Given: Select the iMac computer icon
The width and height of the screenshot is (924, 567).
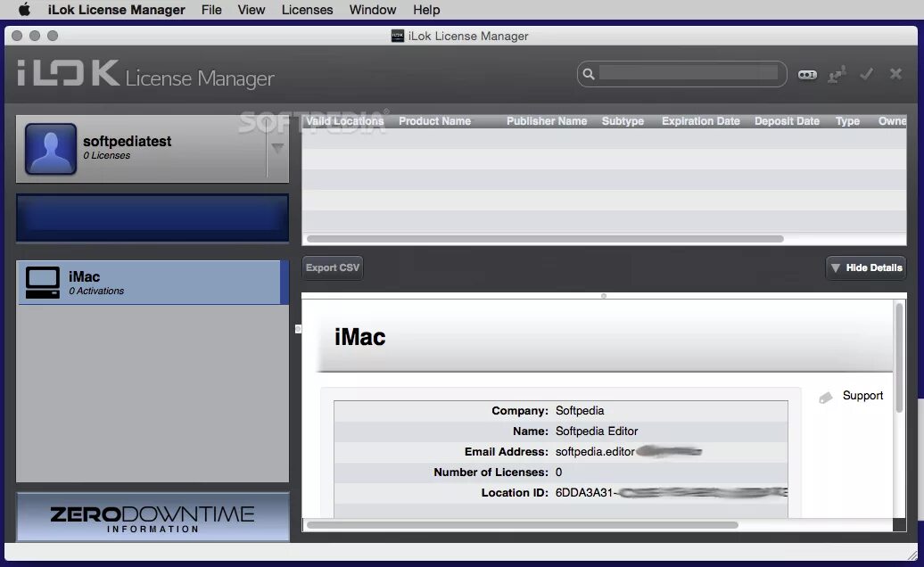Looking at the screenshot, I should [x=43, y=283].
